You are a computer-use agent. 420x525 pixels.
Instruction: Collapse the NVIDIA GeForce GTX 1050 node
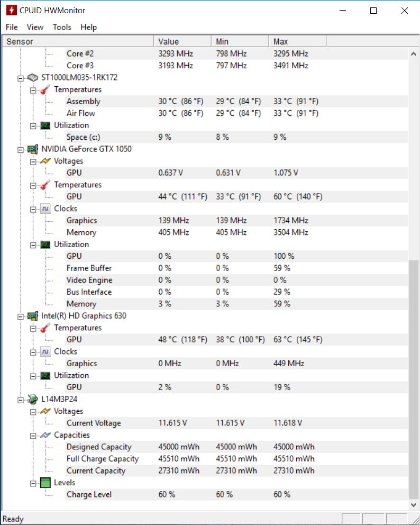point(21,149)
